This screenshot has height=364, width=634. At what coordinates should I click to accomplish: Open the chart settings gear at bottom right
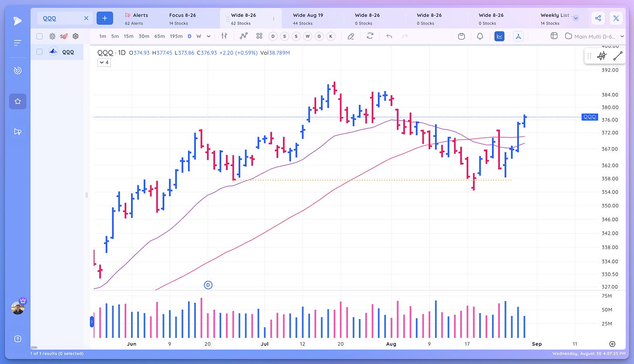click(x=612, y=344)
